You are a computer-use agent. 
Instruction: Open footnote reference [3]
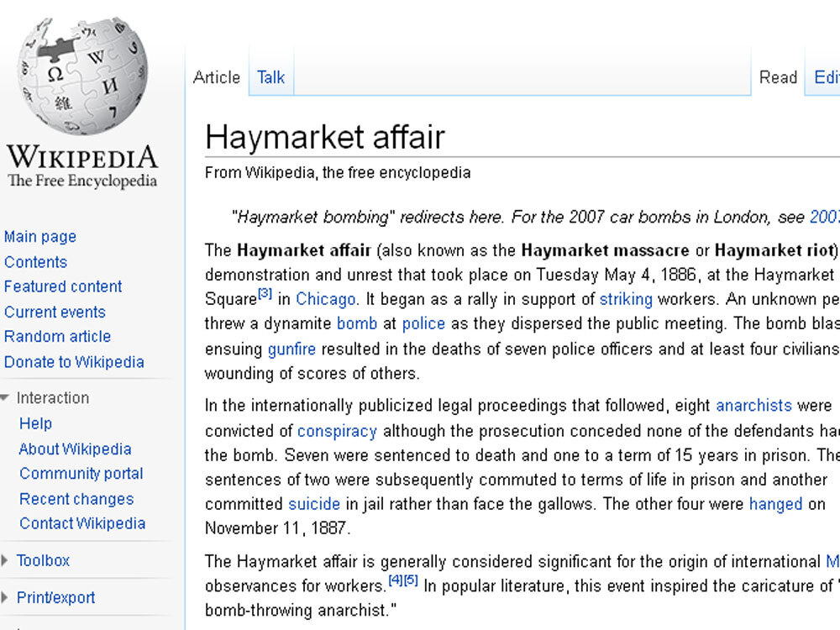tap(265, 295)
